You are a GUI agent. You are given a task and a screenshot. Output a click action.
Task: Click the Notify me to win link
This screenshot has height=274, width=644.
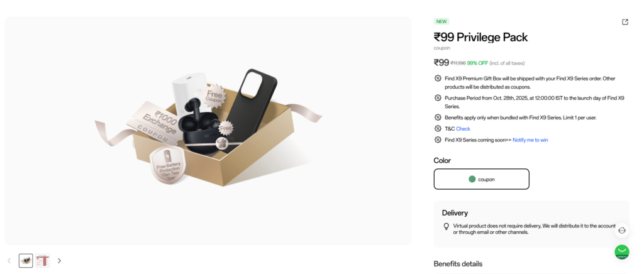click(x=530, y=140)
